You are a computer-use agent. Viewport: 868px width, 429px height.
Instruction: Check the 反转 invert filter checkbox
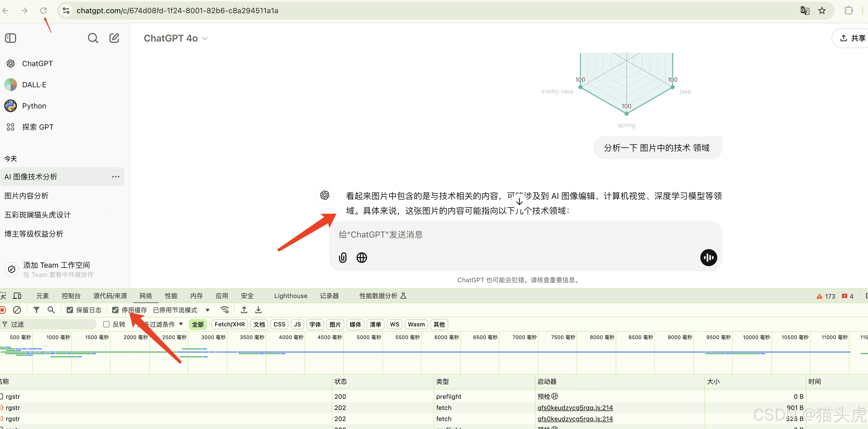pyautogui.click(x=107, y=324)
